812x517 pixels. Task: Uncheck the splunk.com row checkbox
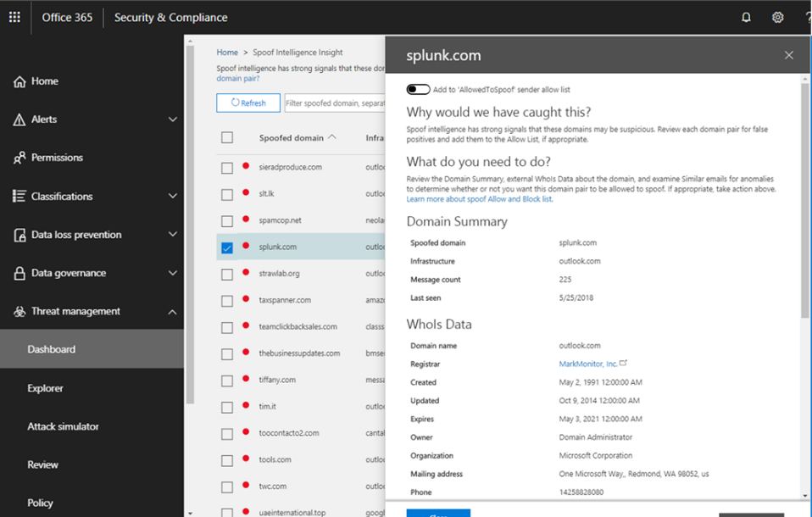227,247
